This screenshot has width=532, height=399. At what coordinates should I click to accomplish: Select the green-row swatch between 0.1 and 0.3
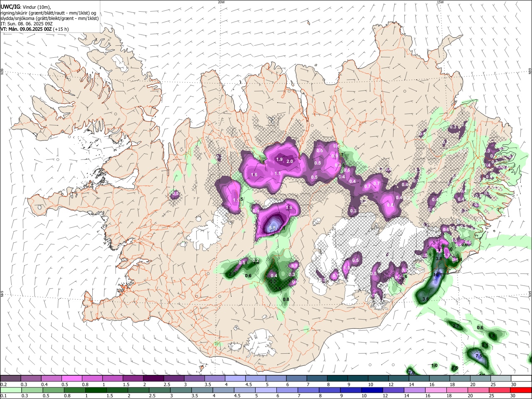coord(10,390)
